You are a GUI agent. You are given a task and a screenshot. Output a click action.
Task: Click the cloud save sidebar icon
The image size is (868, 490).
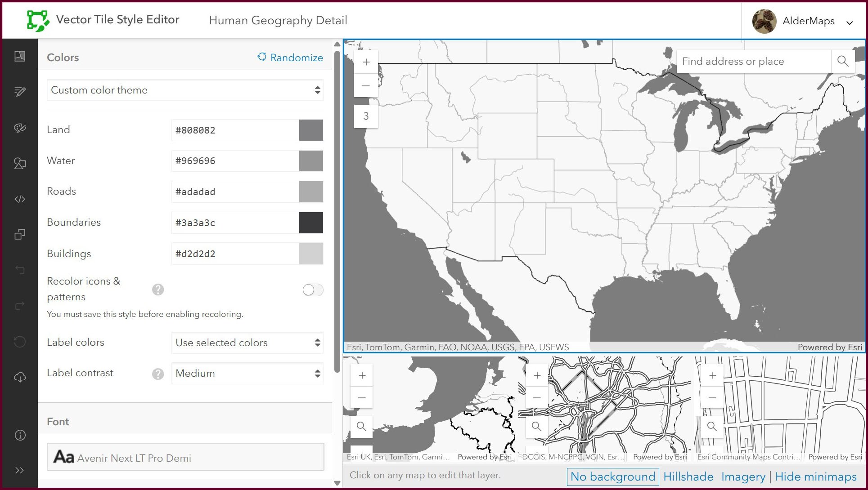click(x=20, y=377)
